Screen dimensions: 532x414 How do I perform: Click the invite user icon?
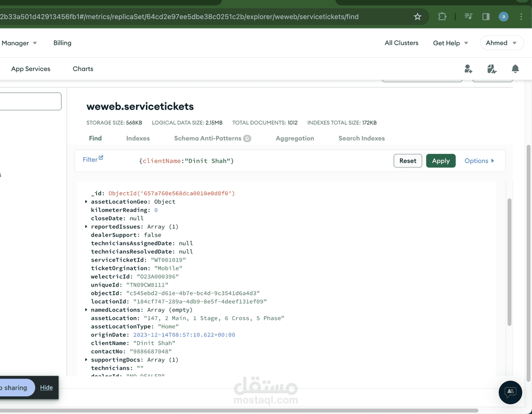coord(468,69)
